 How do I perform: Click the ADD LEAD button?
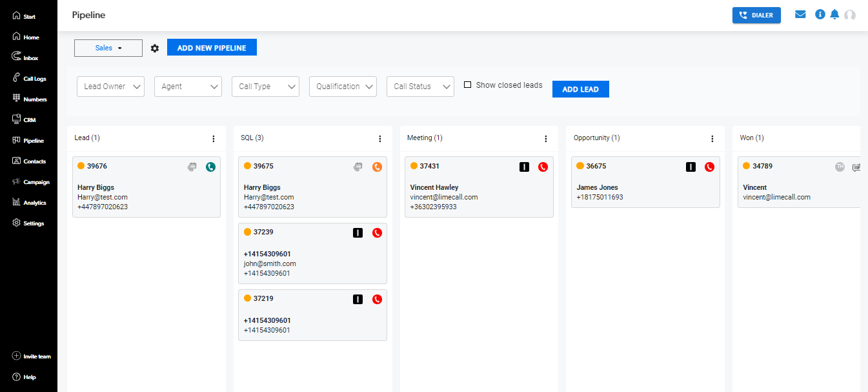pos(580,89)
